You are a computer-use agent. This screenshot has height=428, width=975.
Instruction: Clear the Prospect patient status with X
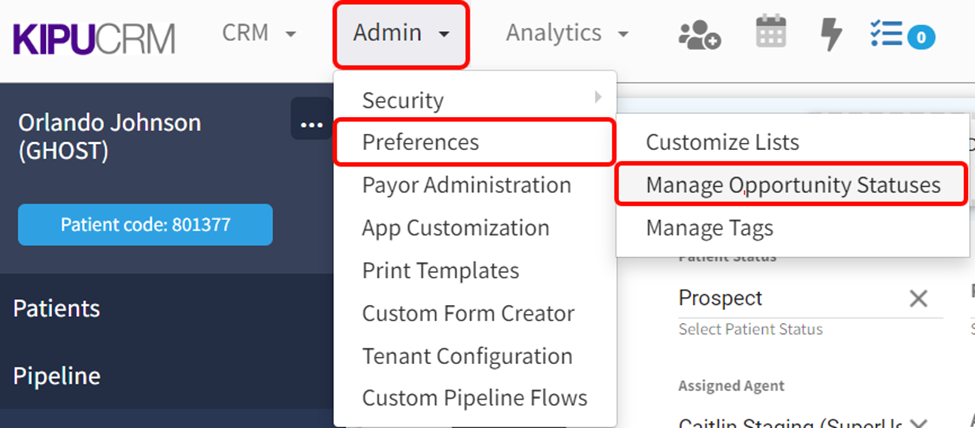[x=917, y=299]
